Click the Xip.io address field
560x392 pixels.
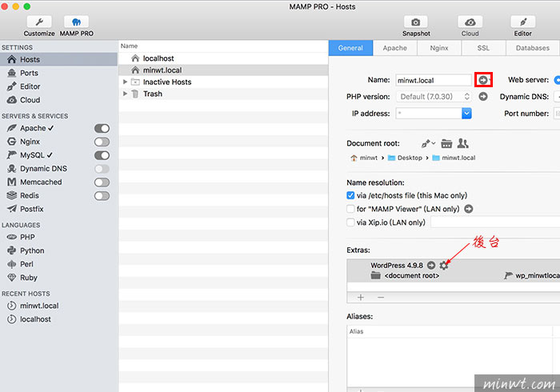[495, 222]
